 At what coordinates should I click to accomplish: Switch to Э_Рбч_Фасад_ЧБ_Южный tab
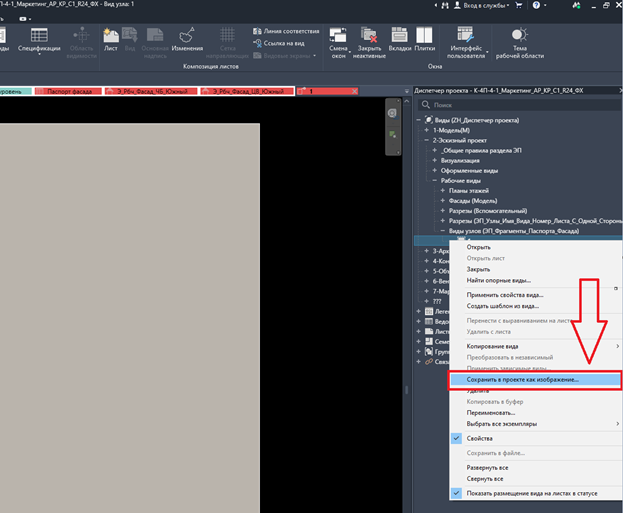151,91
